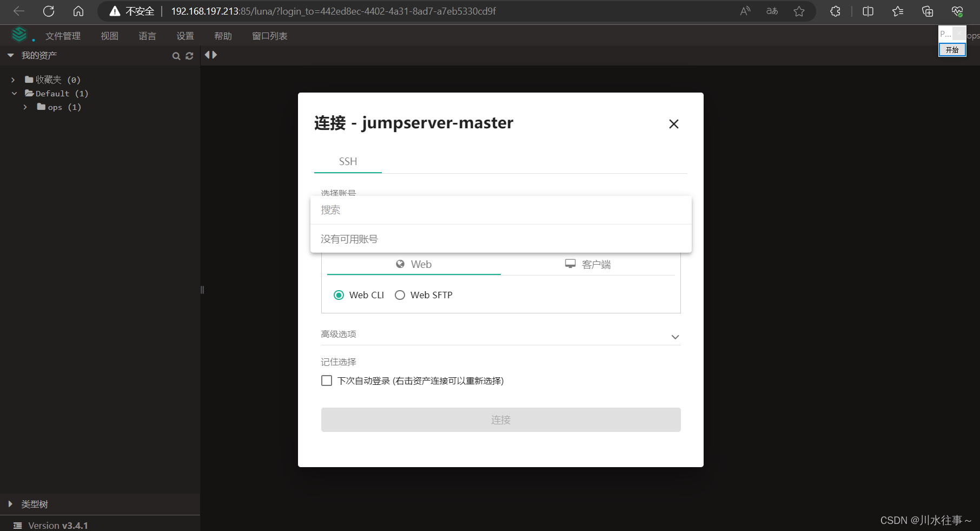The image size is (980, 531).
Task: Open the 窗口列表 menu
Action: [269, 36]
